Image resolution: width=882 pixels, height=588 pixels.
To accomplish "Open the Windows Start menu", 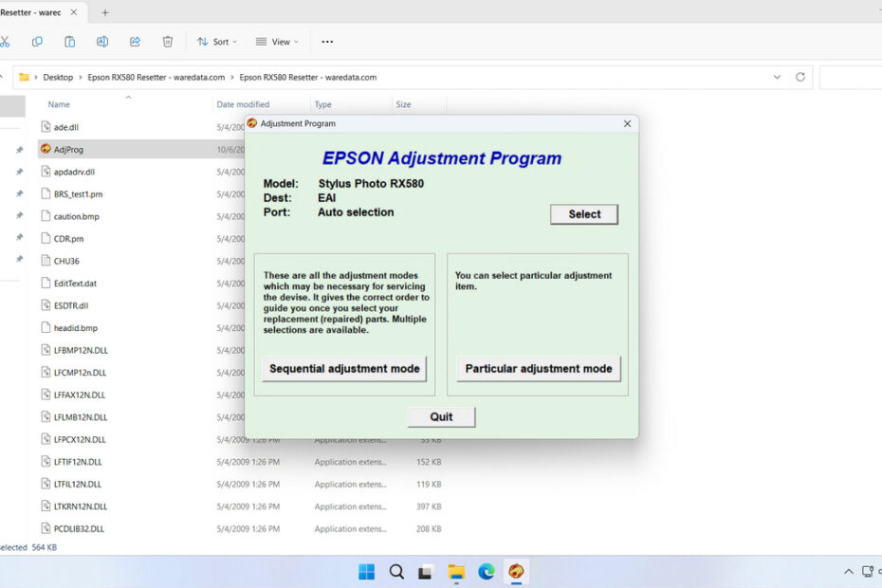I will (367, 572).
